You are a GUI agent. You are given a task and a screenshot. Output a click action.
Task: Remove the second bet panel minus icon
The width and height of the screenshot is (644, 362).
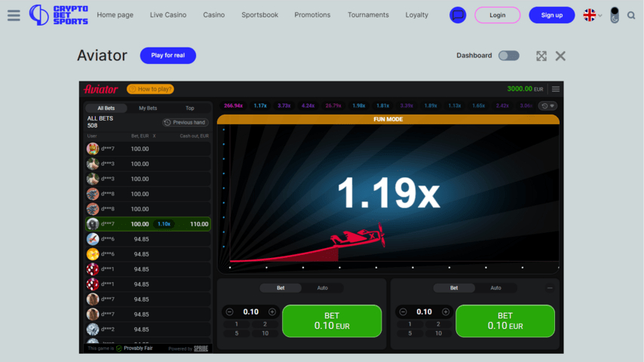click(x=550, y=288)
